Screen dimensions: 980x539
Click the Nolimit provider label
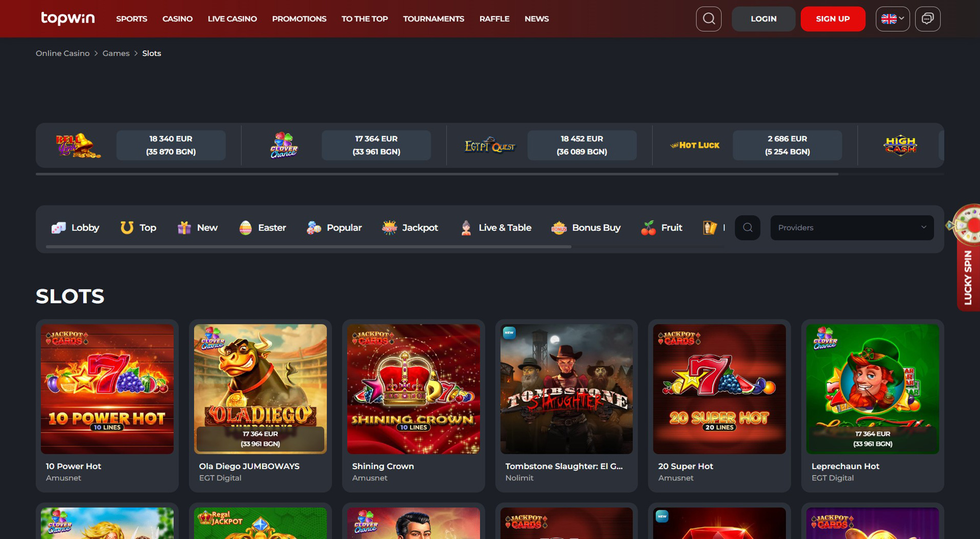[519, 478]
